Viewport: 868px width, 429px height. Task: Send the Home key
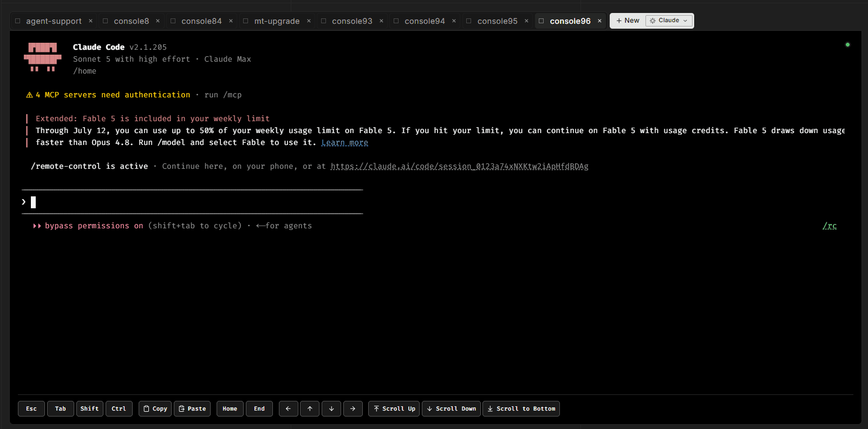coord(230,408)
